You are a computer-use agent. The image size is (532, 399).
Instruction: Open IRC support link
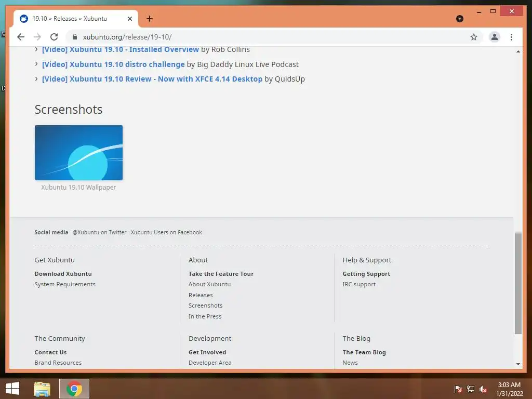(359, 284)
